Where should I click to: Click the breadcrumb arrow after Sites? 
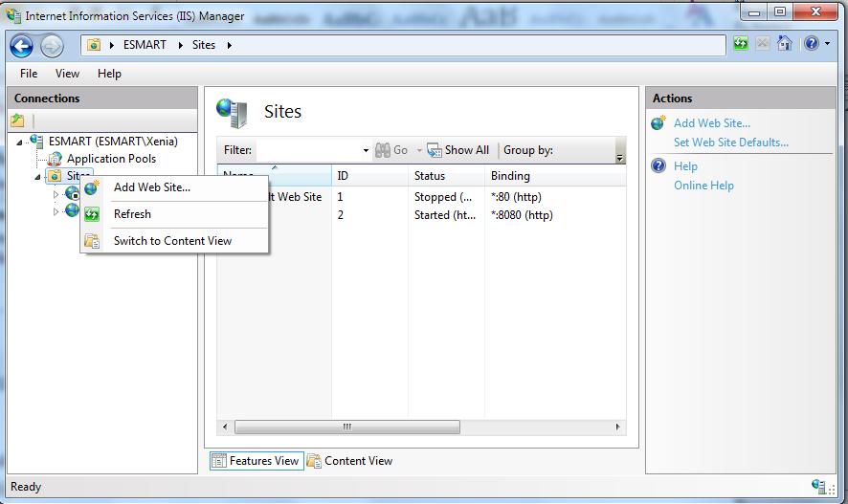230,45
